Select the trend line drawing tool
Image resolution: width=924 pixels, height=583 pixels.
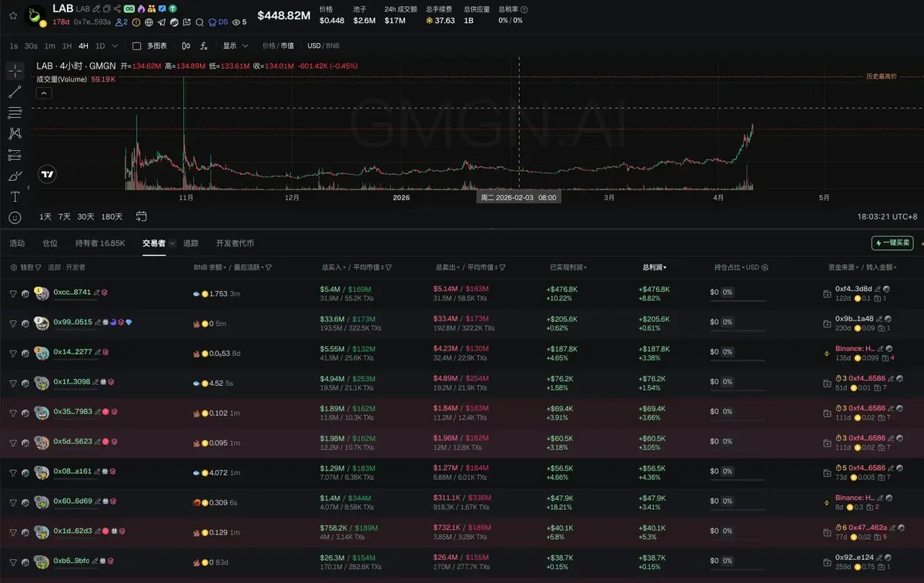tap(15, 92)
